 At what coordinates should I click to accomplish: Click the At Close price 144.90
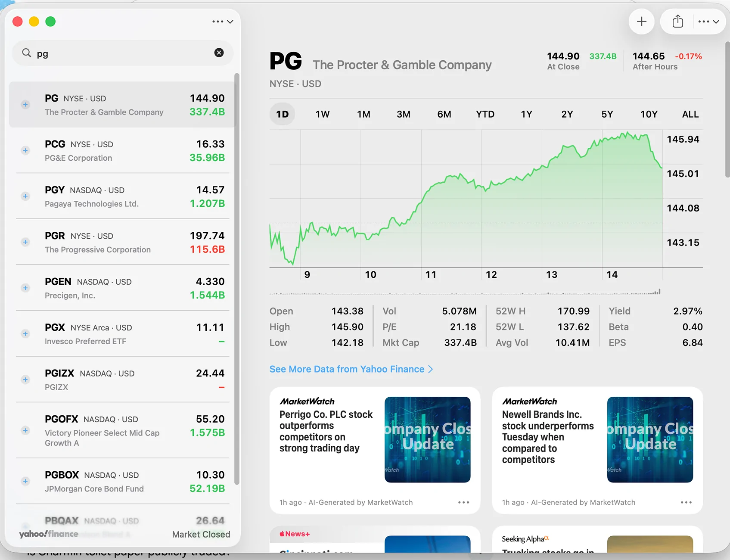[x=563, y=56]
